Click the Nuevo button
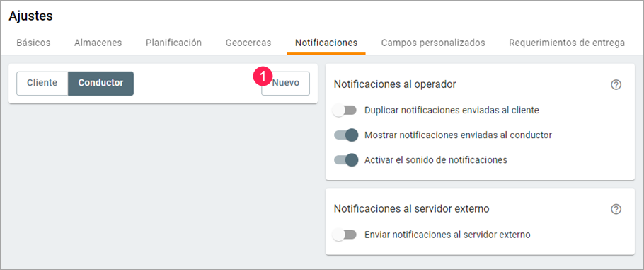Viewport: 644px width, 270px height. point(285,84)
